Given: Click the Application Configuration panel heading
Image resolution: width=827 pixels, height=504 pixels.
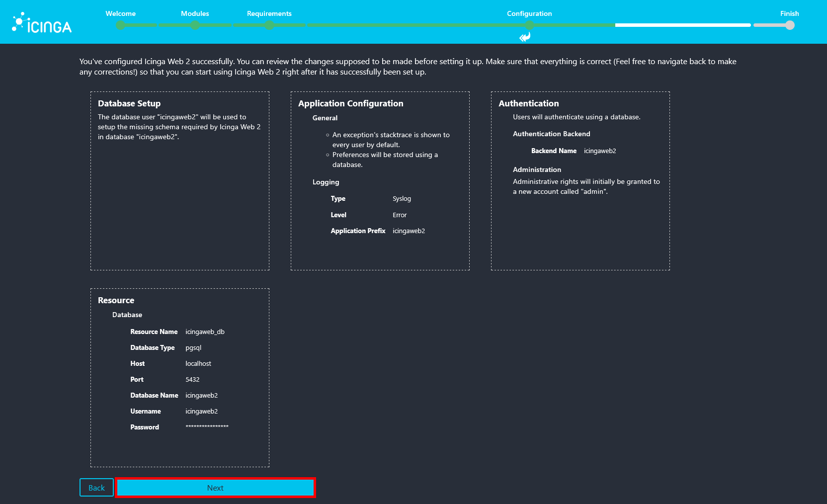Looking at the screenshot, I should 350,103.
